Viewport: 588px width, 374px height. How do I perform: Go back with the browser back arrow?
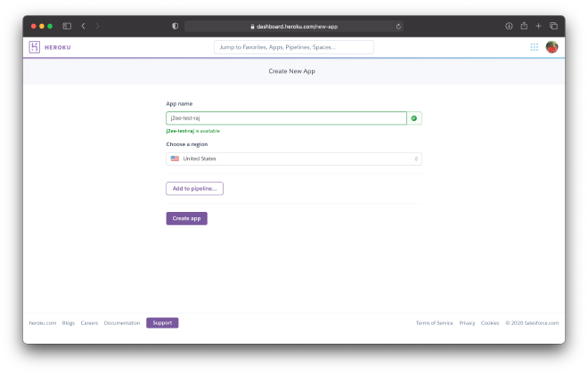click(83, 26)
